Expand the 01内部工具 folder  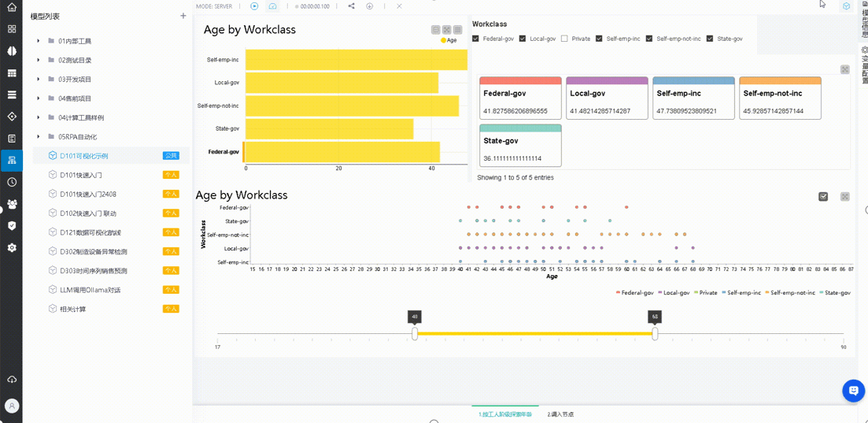(x=39, y=41)
